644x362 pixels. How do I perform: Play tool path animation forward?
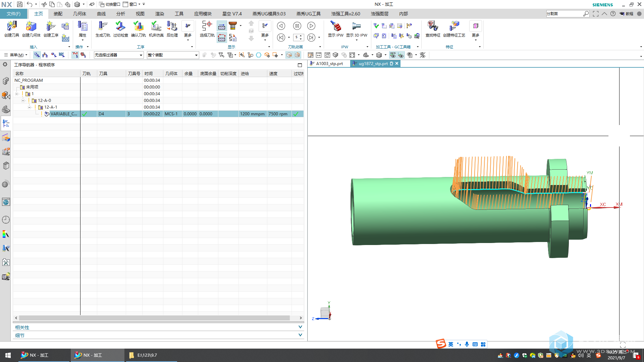311,26
